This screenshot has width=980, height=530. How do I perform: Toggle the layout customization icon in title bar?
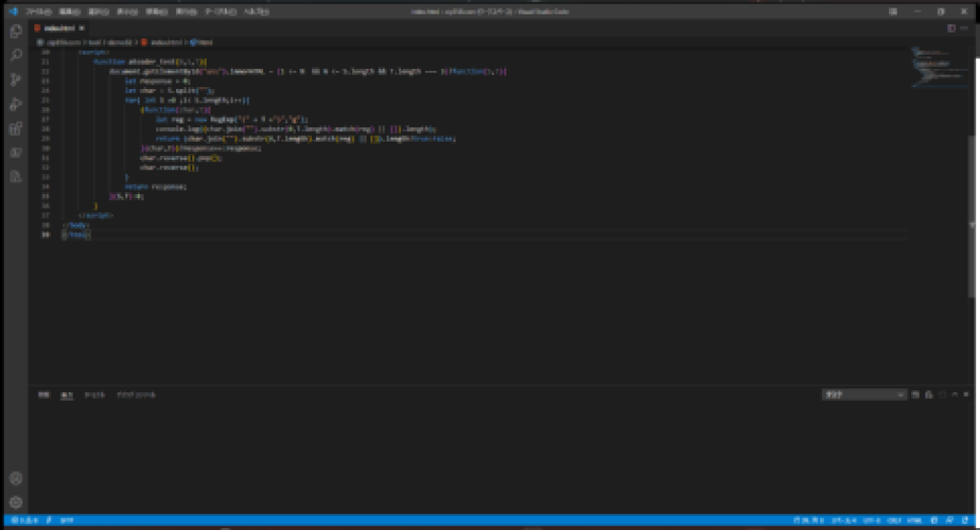point(893,11)
